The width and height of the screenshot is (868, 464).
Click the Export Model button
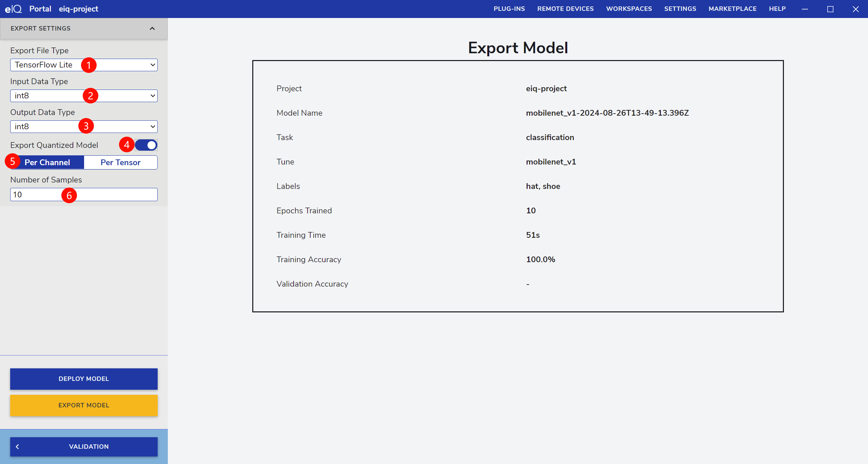coord(84,405)
